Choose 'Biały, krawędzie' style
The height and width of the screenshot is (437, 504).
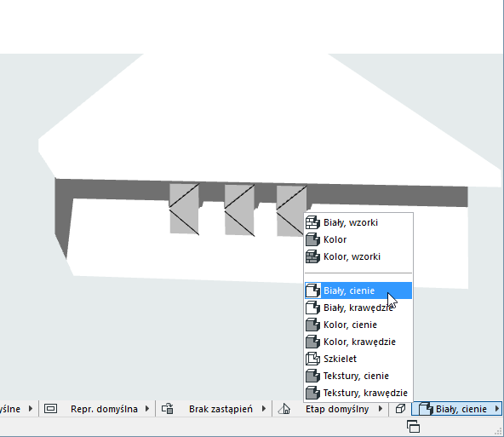tap(358, 308)
